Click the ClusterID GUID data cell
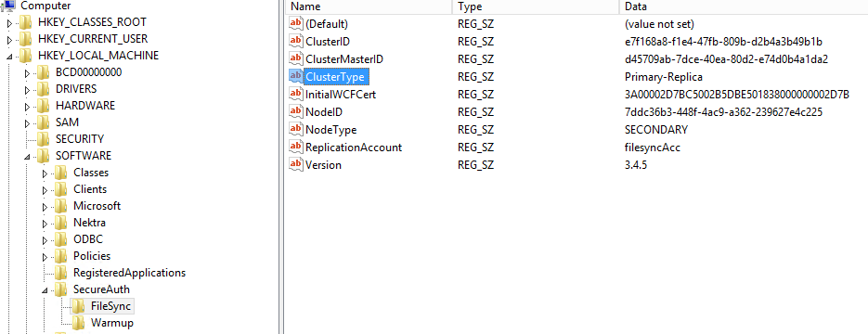The image size is (868, 334). tap(723, 42)
